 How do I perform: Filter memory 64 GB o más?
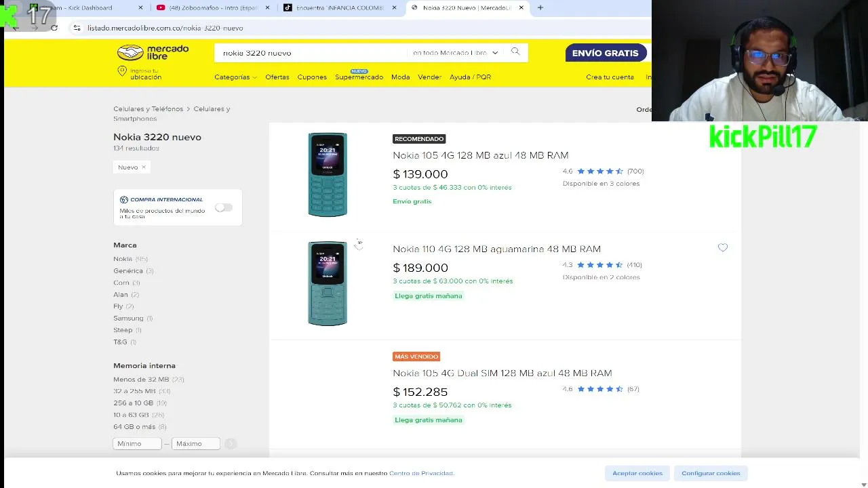tap(140, 427)
